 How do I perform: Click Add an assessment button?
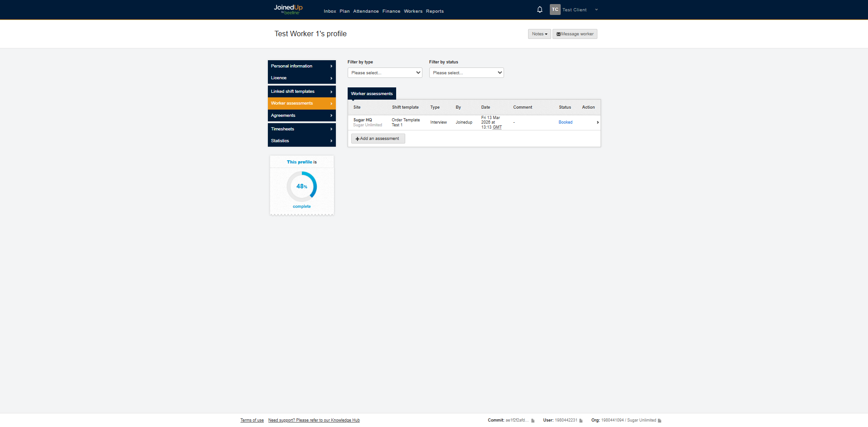click(x=378, y=139)
